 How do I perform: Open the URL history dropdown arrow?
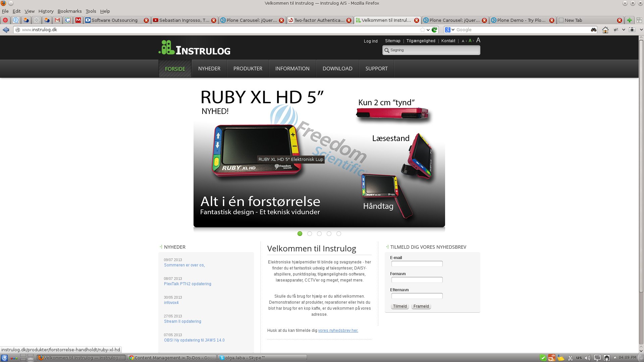[x=428, y=30]
